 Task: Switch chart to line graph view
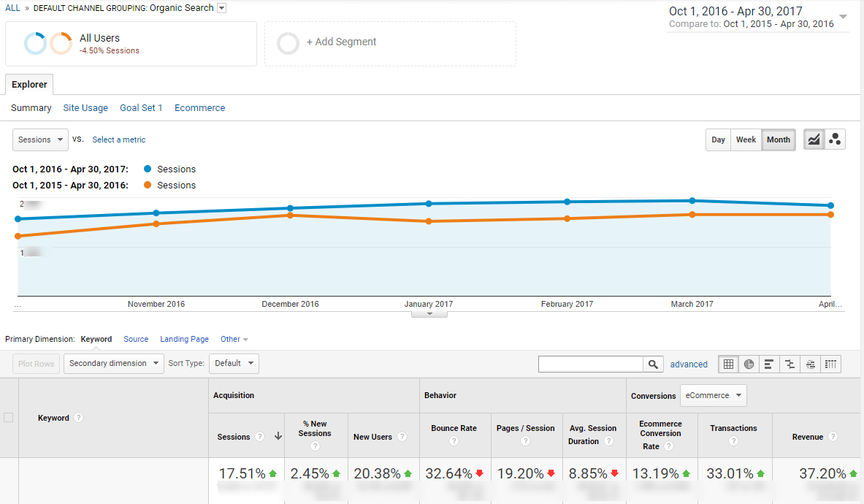[x=814, y=140]
